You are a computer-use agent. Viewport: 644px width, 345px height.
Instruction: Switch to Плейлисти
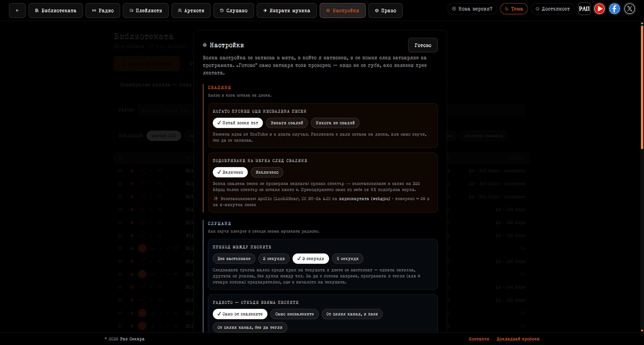point(145,10)
